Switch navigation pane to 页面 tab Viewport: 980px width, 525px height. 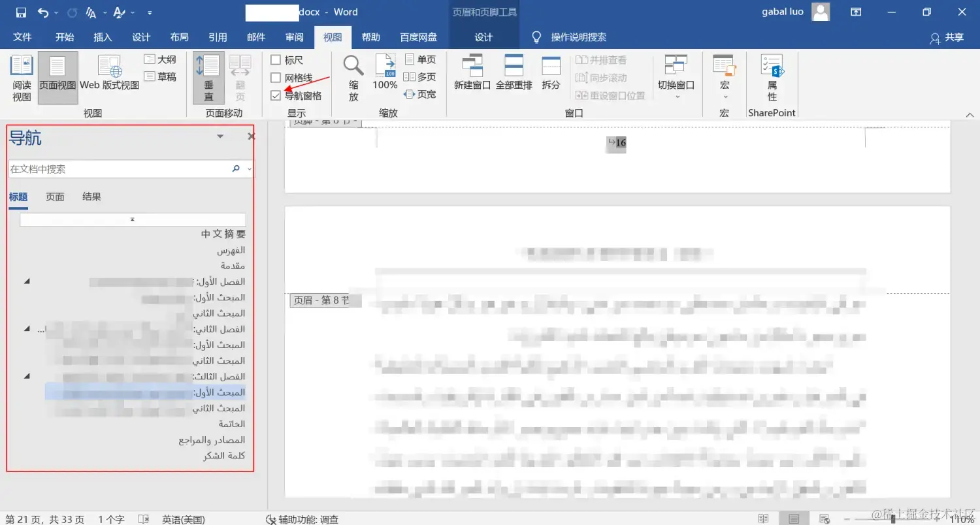coord(55,197)
